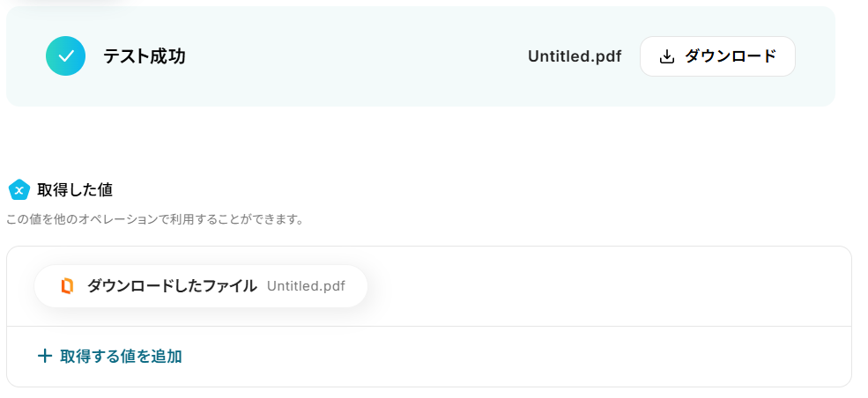Click the テスト成功 status label
The width and height of the screenshot is (868, 398).
pos(144,56)
